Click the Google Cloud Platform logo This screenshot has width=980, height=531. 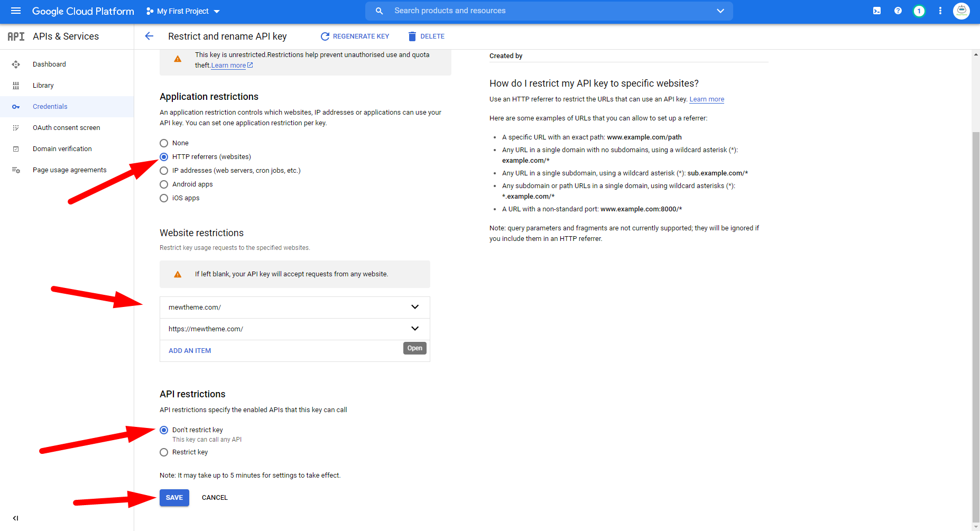pos(83,11)
